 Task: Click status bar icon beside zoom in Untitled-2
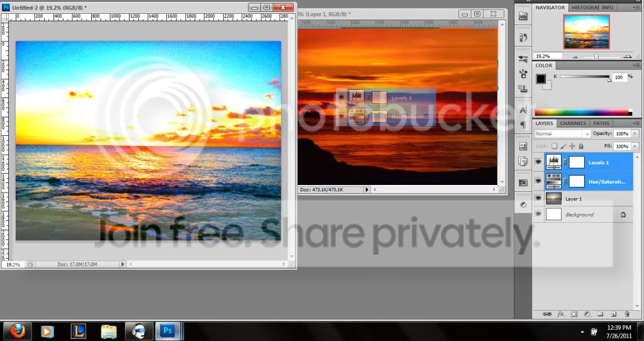(30, 265)
